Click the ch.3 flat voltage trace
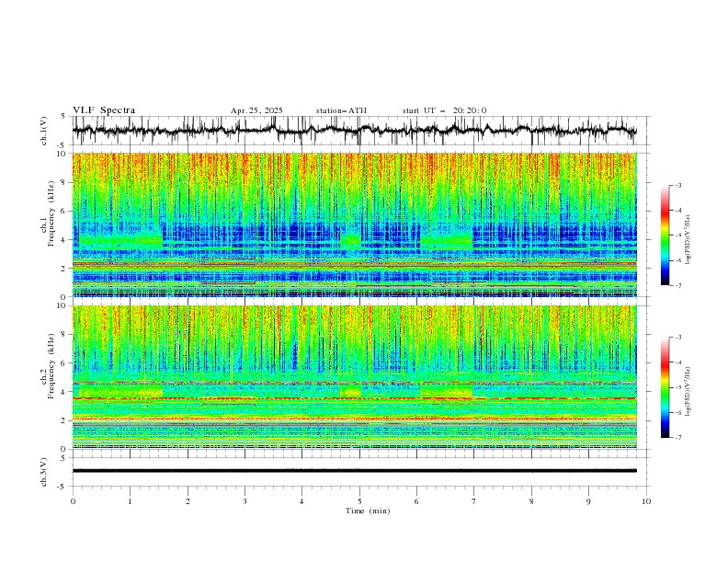 (x=354, y=471)
